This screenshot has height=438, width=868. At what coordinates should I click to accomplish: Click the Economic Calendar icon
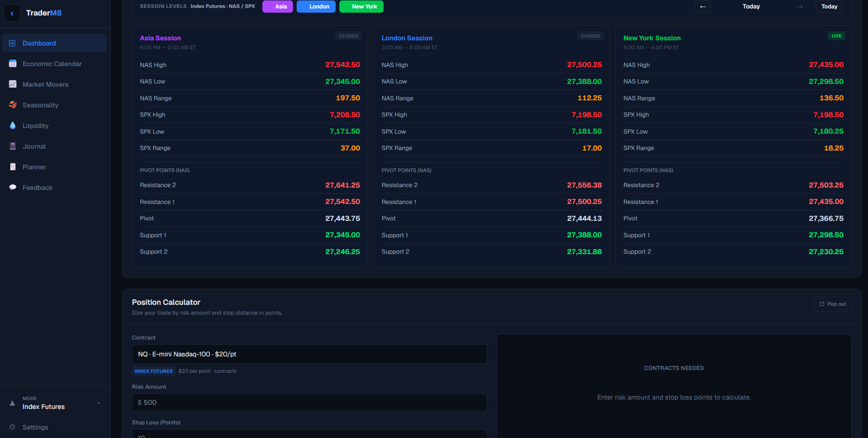(13, 64)
